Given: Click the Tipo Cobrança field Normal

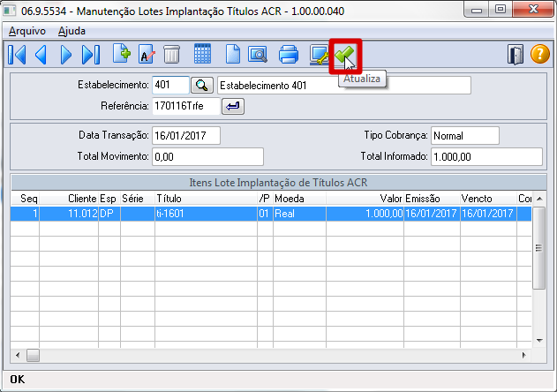Looking at the screenshot, I should pyautogui.click(x=465, y=136).
